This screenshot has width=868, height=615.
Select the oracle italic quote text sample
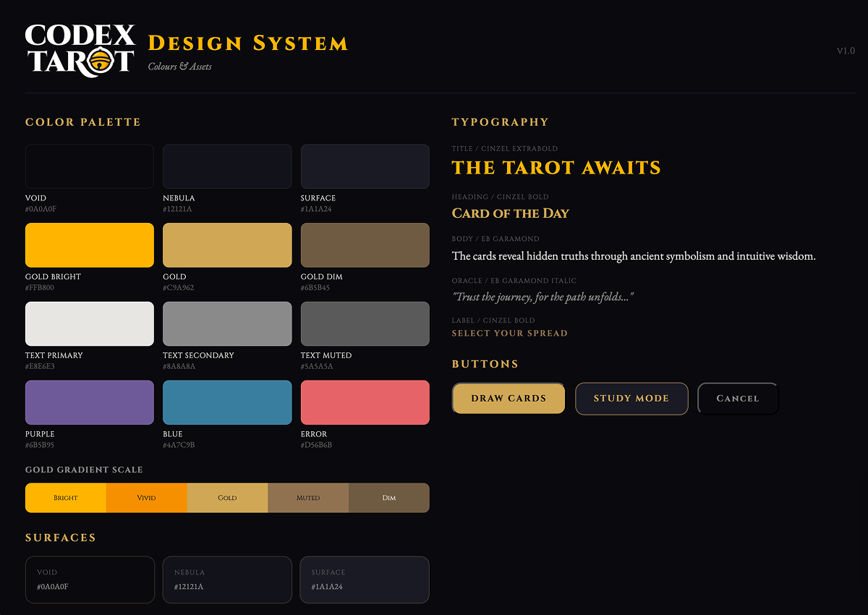click(542, 296)
